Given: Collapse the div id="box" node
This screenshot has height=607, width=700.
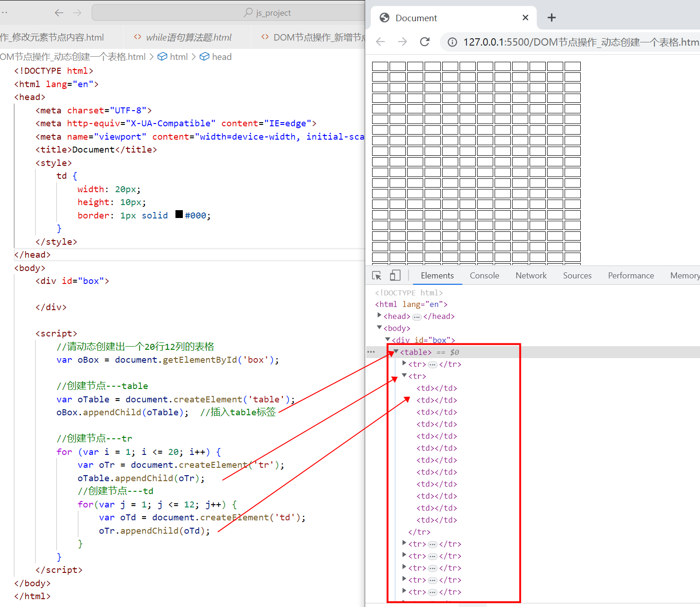Looking at the screenshot, I should click(388, 339).
